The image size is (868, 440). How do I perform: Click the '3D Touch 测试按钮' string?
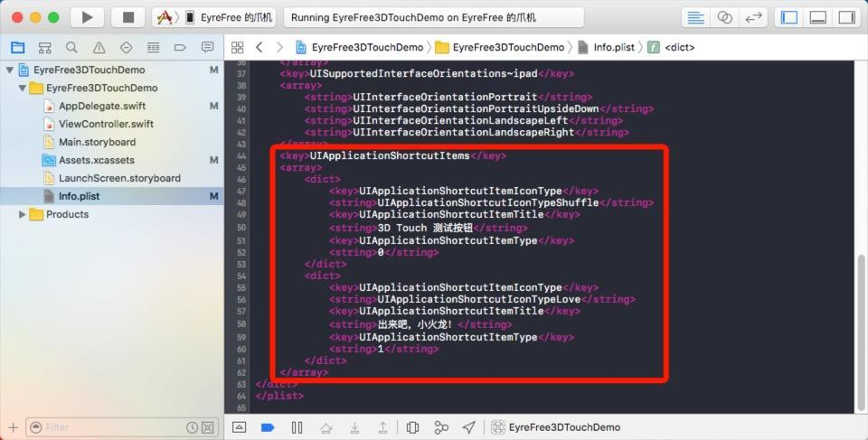tap(425, 228)
